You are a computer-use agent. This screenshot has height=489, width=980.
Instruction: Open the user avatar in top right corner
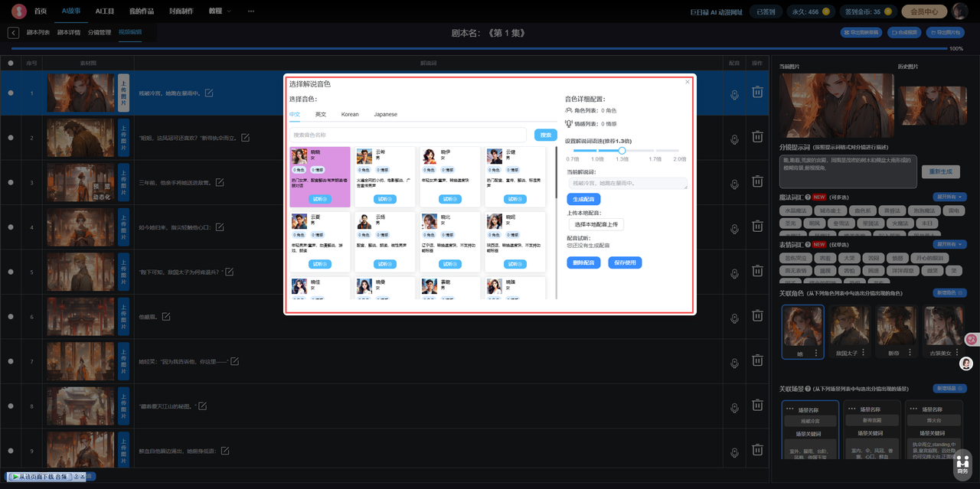[960, 11]
